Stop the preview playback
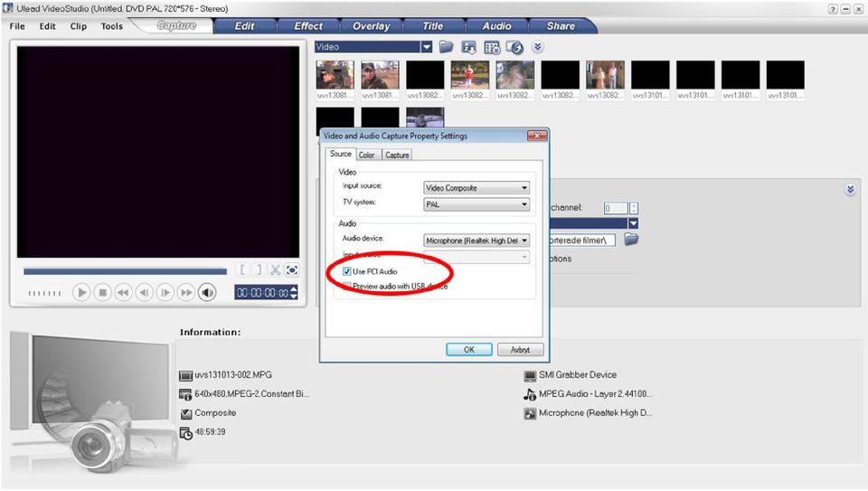This screenshot has height=491, width=868. click(102, 292)
